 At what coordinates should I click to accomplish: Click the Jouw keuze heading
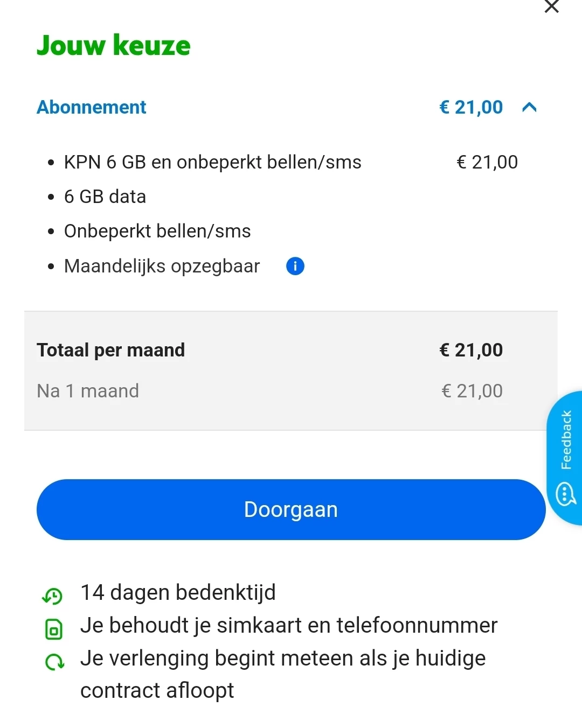pyautogui.click(x=114, y=45)
